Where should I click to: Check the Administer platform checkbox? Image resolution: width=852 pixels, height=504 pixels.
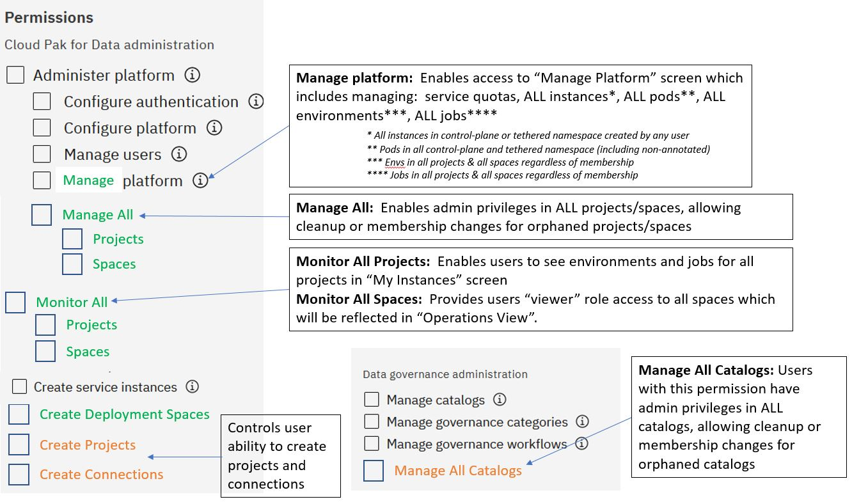point(15,75)
